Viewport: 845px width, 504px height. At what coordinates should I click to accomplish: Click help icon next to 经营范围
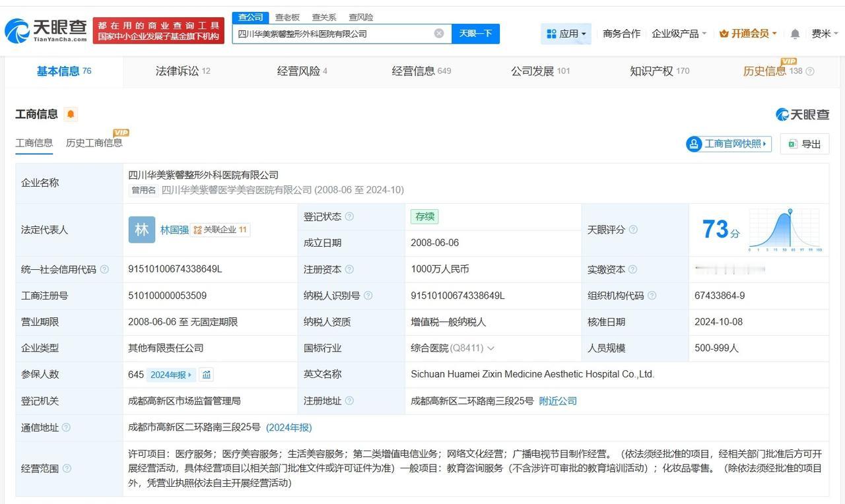click(67, 469)
